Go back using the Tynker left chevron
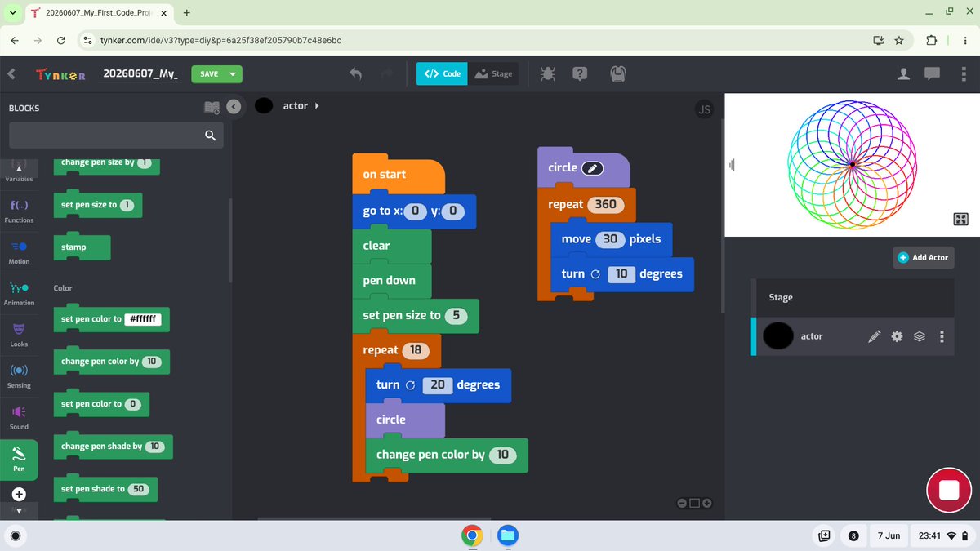Screen dimensions: 980x551 (x=11, y=73)
